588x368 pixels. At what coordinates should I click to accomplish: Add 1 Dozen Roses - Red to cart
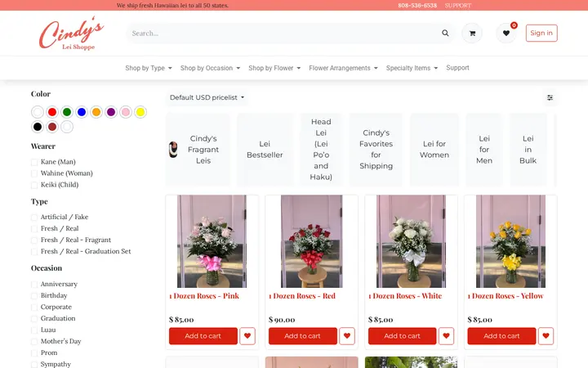pyautogui.click(x=302, y=336)
